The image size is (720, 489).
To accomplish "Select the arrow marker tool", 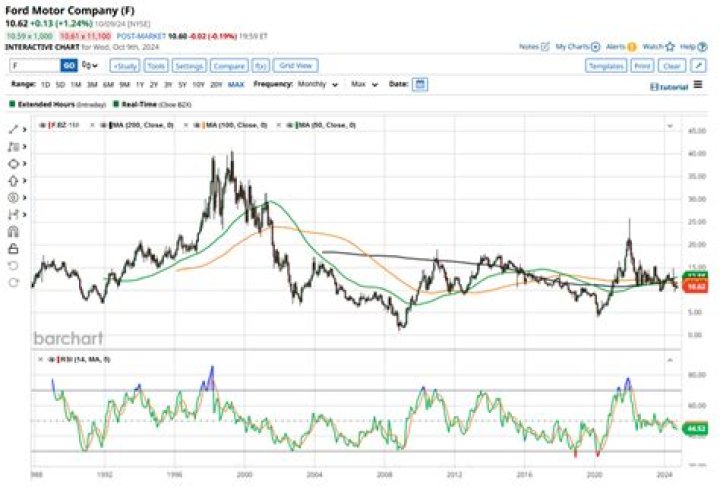I will click(13, 181).
